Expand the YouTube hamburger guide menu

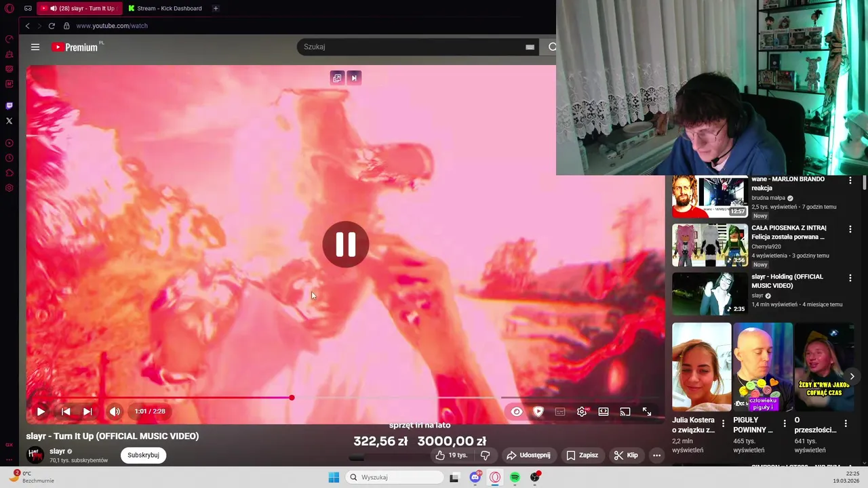pyautogui.click(x=35, y=47)
